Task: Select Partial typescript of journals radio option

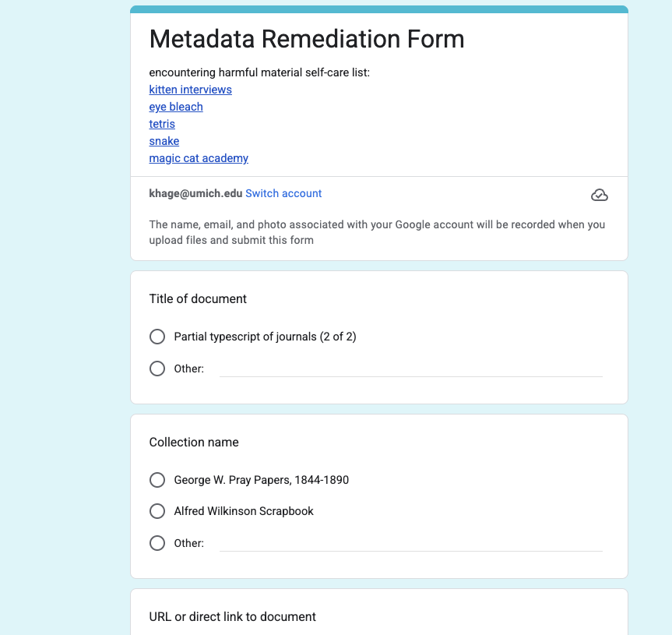Action: pos(157,337)
